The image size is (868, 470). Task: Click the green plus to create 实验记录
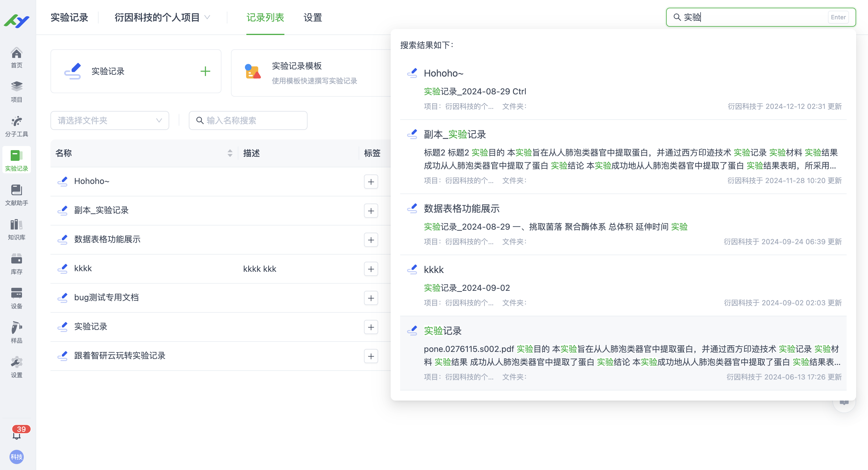click(205, 71)
